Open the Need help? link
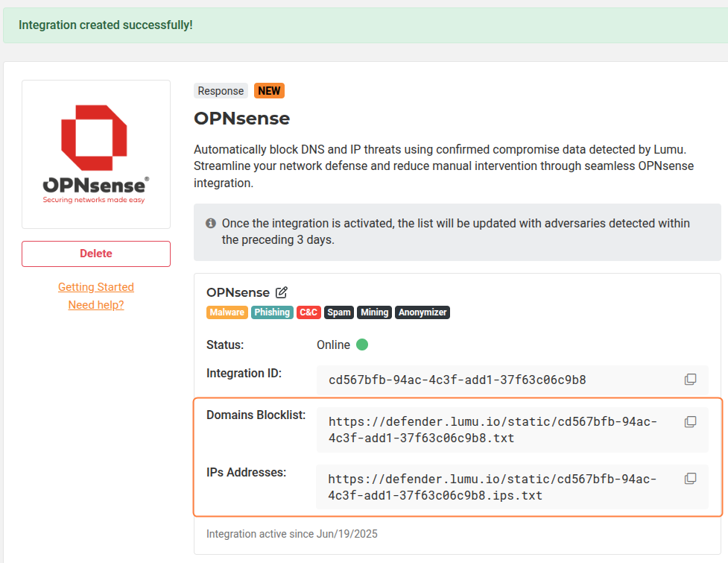The image size is (728, 563). coord(96,305)
